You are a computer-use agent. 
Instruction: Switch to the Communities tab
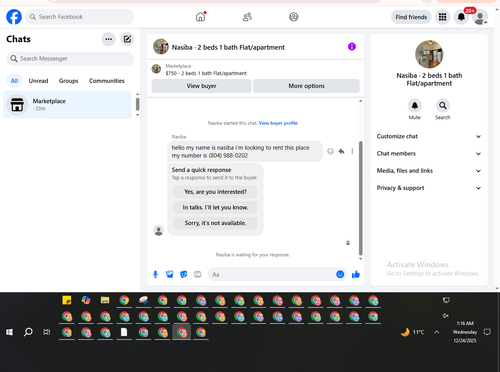(x=107, y=81)
